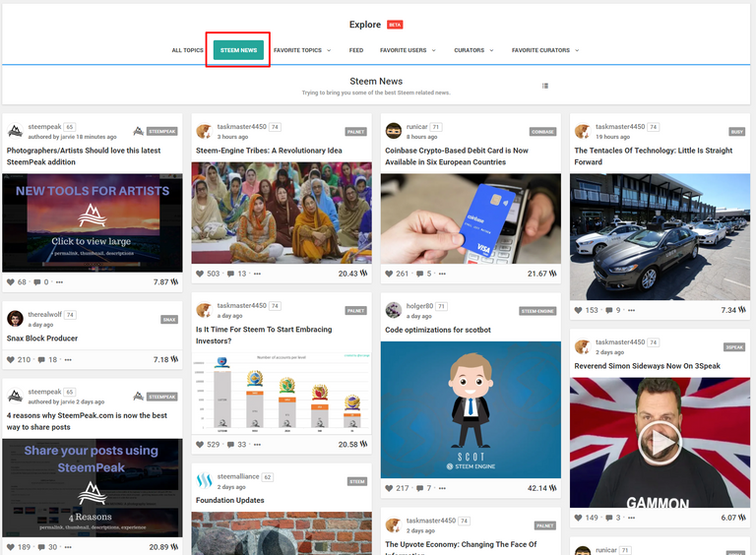
Task: Open comments on Coinbase Debit Card post
Action: click(x=420, y=274)
